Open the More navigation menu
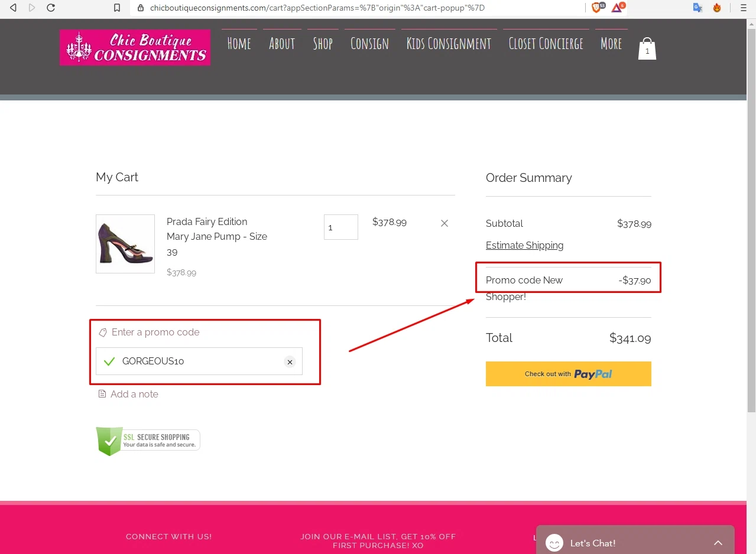 611,44
